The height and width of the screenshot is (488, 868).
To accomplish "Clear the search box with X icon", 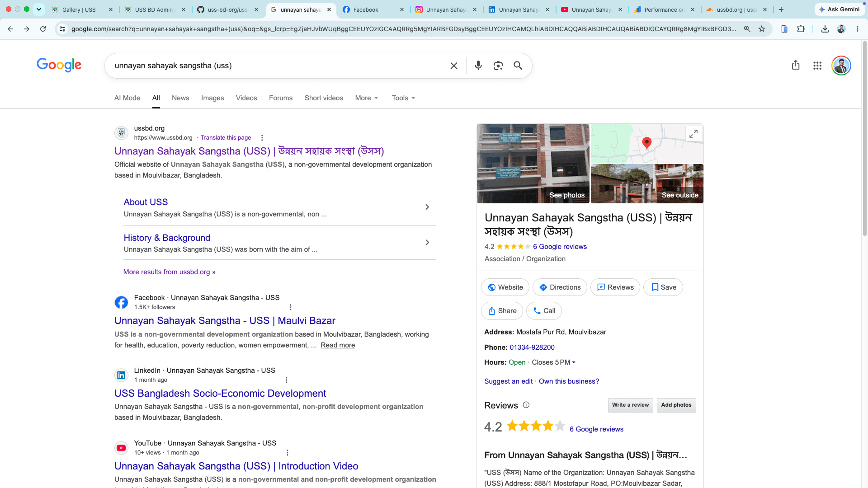I will (x=454, y=66).
